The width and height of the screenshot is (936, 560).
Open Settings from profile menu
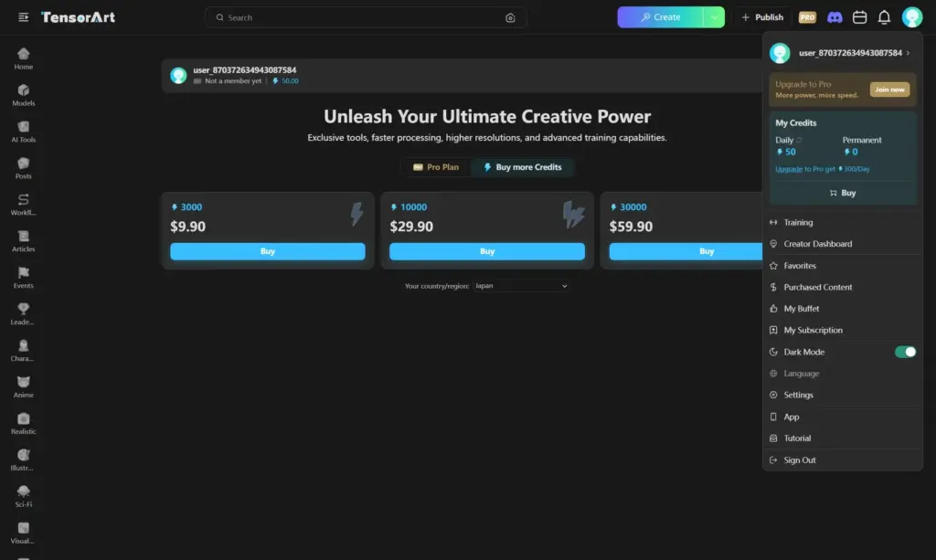[x=842, y=395]
